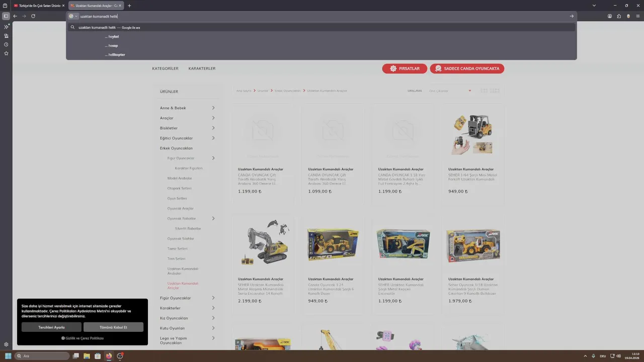Open synced tabs sidebar icon

(x=6, y=36)
